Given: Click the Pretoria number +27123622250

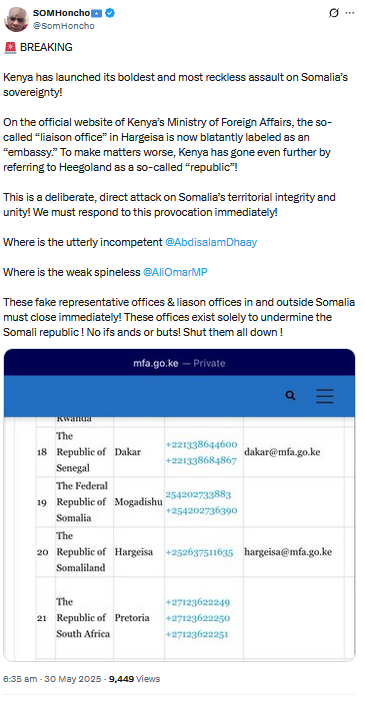Looking at the screenshot, I should [x=198, y=618].
